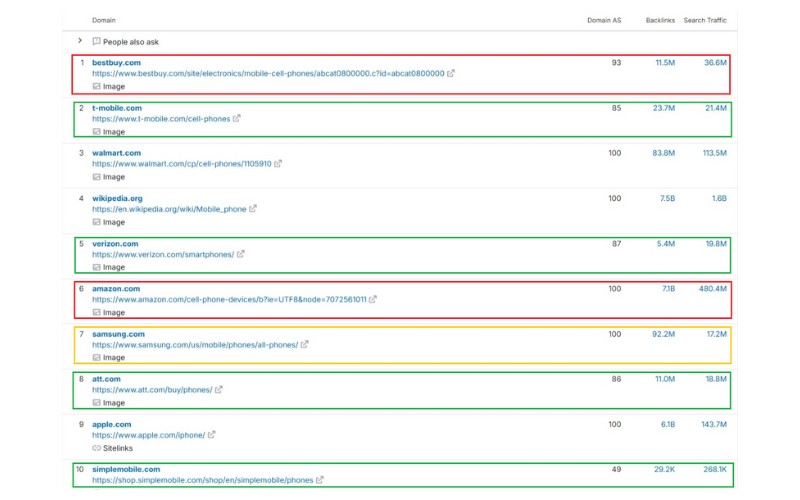
Task: Click the Sitelinks label under apple.com
Action: (x=118, y=448)
